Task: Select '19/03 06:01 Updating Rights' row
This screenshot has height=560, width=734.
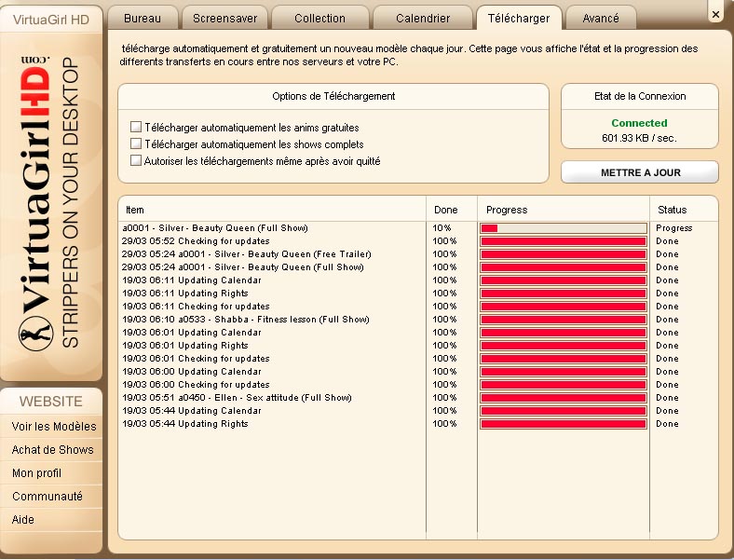Action: [x=417, y=346]
